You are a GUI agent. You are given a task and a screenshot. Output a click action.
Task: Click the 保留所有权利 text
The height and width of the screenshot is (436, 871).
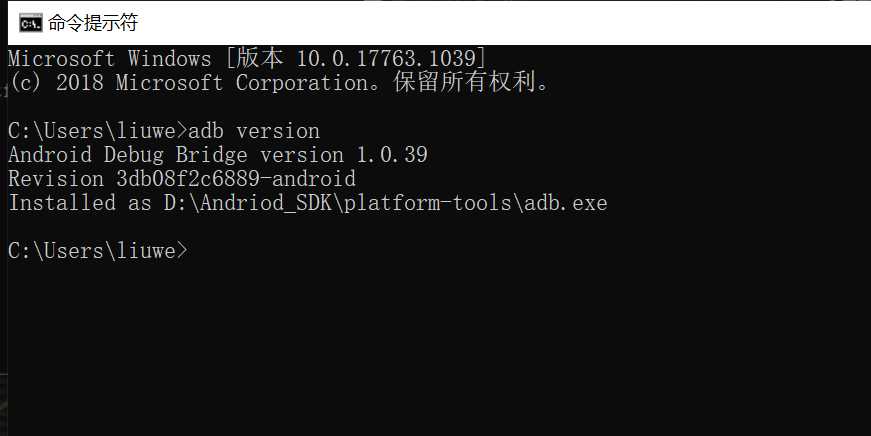(x=487, y=83)
